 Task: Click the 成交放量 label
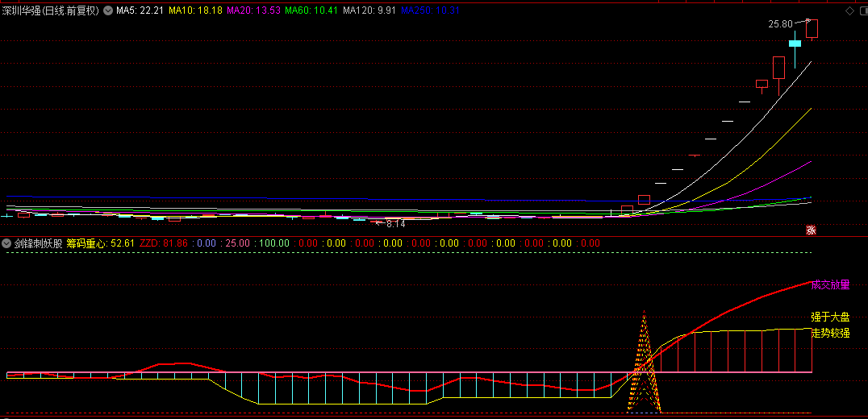(x=830, y=285)
